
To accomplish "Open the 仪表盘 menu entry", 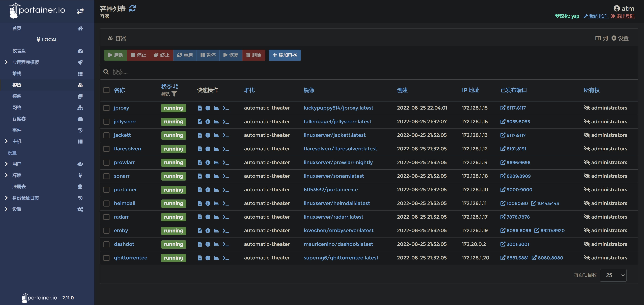I will [19, 51].
